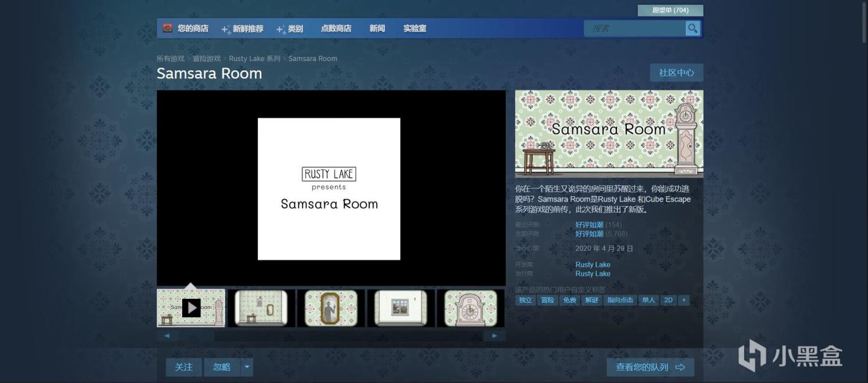Select the screenshot thumbnail with table and mirror
Screen dimensions: 868x383
(x=261, y=308)
